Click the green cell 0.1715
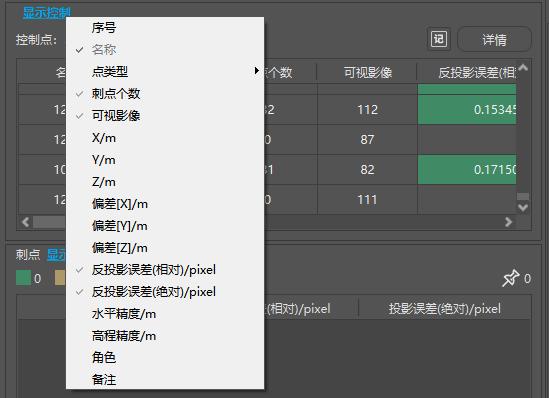549x398 pixels. tap(467, 170)
